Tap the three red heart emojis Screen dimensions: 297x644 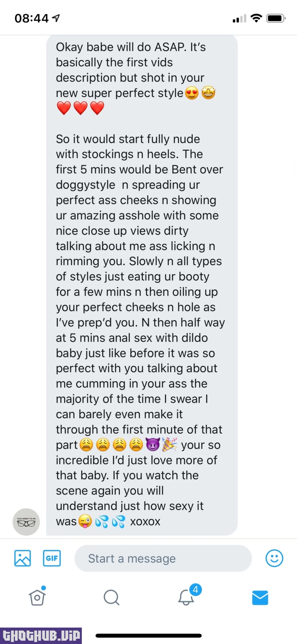[80, 108]
